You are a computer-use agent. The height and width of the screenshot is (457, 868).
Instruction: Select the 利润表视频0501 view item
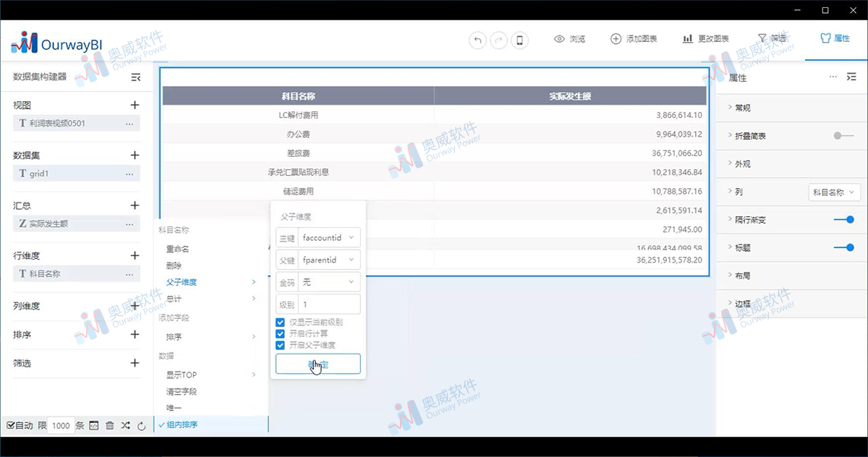click(x=77, y=124)
